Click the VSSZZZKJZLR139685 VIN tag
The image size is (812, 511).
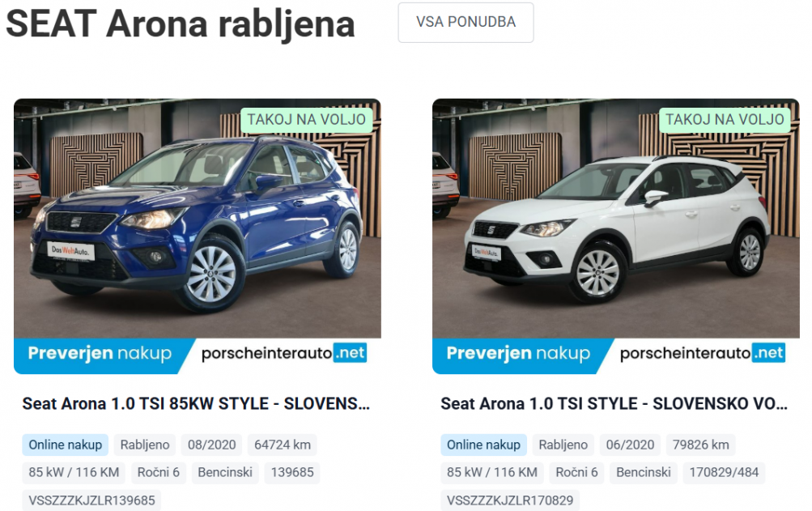tap(91, 500)
